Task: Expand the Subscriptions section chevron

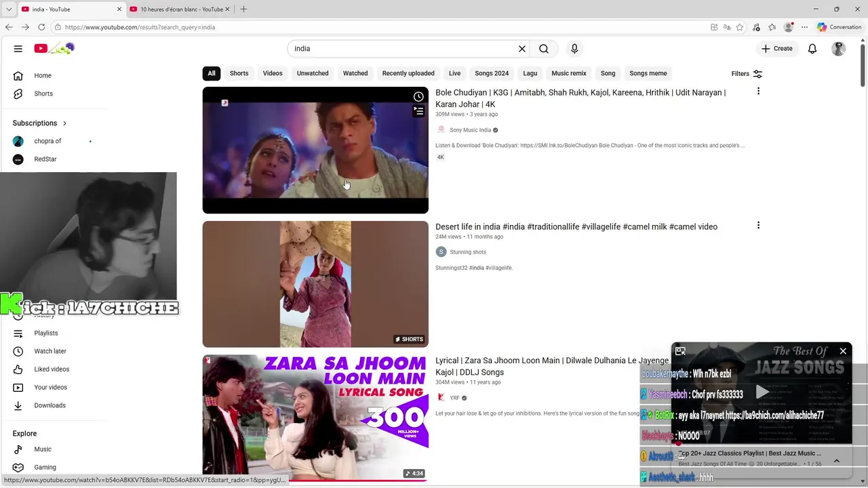Action: point(64,123)
